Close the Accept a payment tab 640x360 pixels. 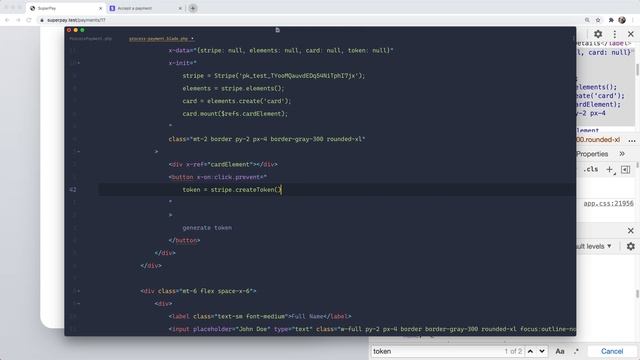(180, 8)
